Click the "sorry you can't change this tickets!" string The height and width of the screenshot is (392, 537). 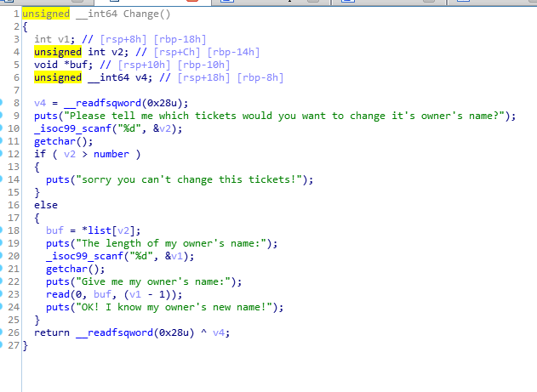[x=189, y=179]
